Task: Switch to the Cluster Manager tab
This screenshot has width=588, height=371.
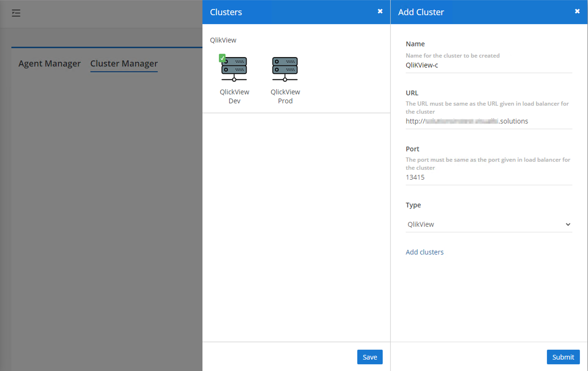Action: point(124,63)
